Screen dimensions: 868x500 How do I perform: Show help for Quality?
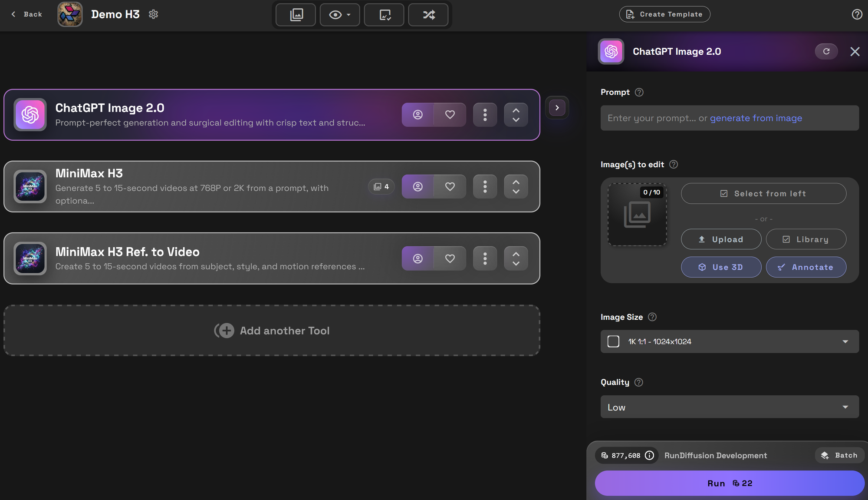(x=639, y=382)
